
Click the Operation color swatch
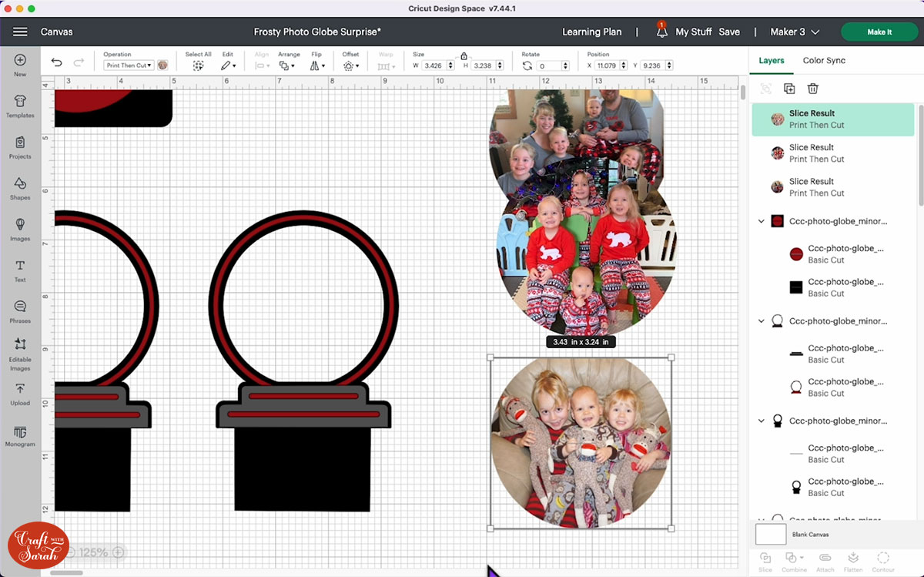[163, 65]
